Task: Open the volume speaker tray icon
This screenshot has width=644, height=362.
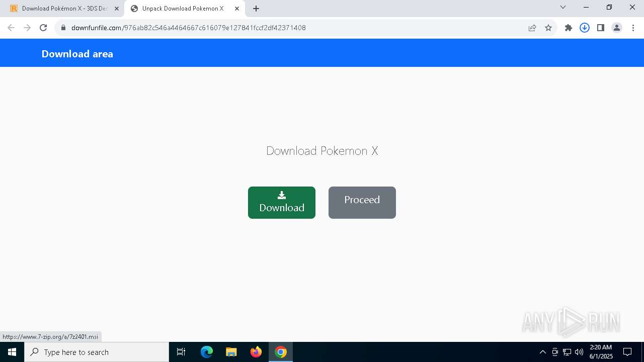Action: pos(579,352)
